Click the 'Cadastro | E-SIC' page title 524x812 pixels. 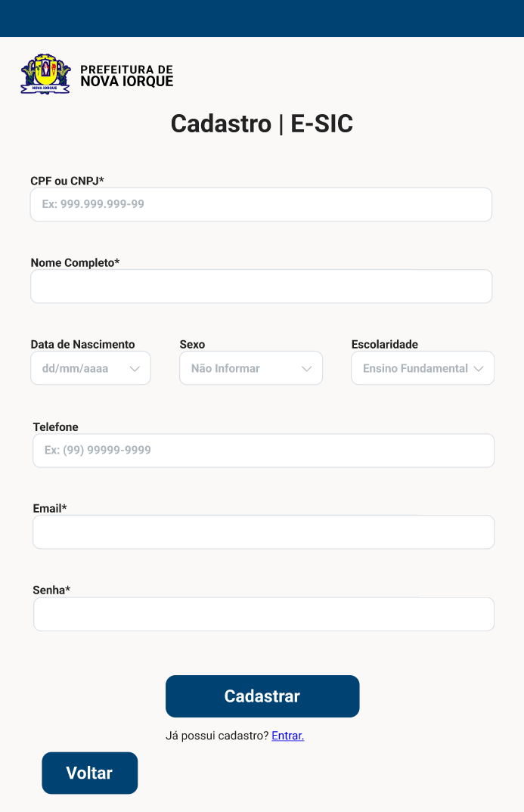[x=262, y=124]
